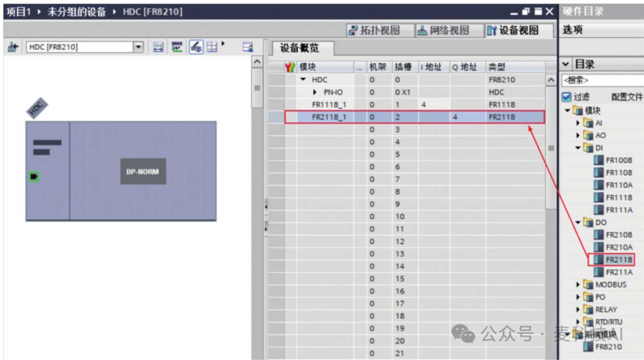This screenshot has height=360, width=644.
Task: Click the save window settings toolbar icon
Action: 247,47
